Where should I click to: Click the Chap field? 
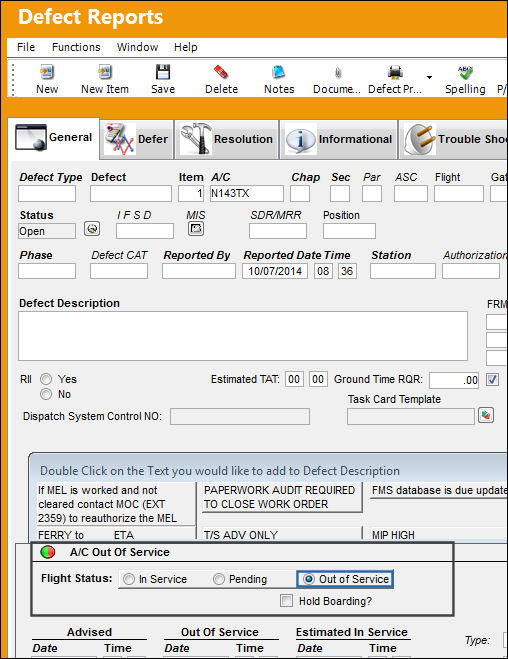pos(300,194)
